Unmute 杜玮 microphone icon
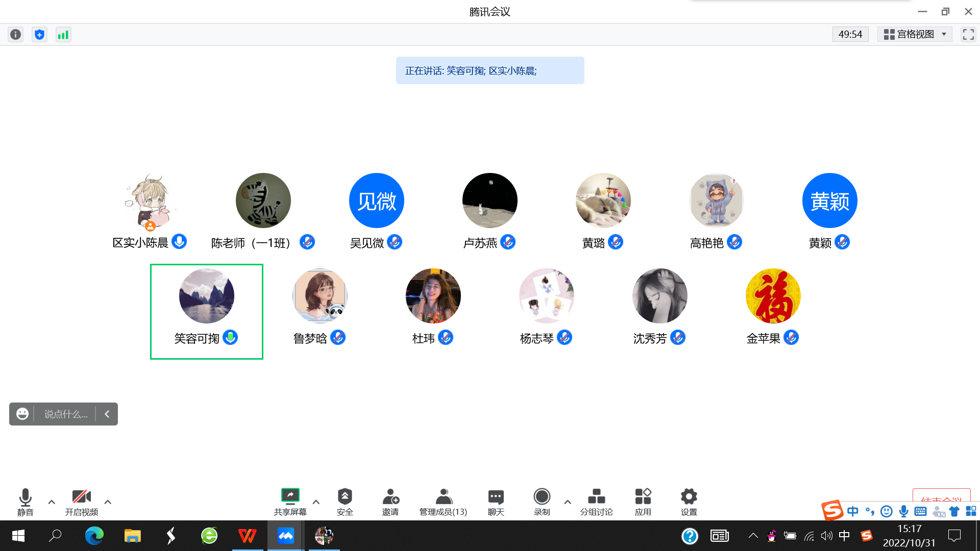980x551 pixels. pyautogui.click(x=446, y=337)
